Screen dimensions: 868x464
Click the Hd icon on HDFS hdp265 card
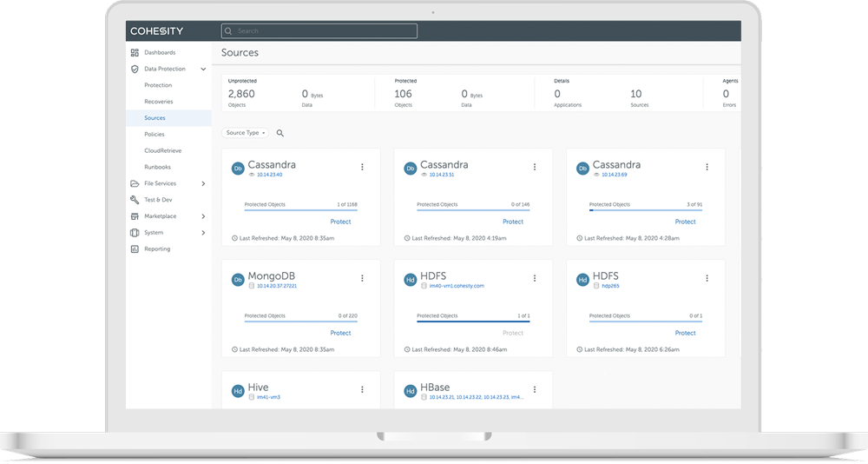point(582,280)
